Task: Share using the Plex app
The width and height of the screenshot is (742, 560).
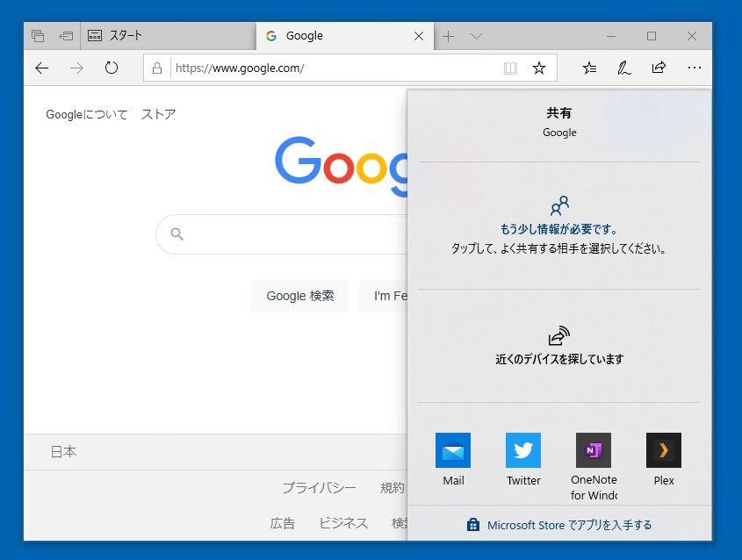Action: 663,449
